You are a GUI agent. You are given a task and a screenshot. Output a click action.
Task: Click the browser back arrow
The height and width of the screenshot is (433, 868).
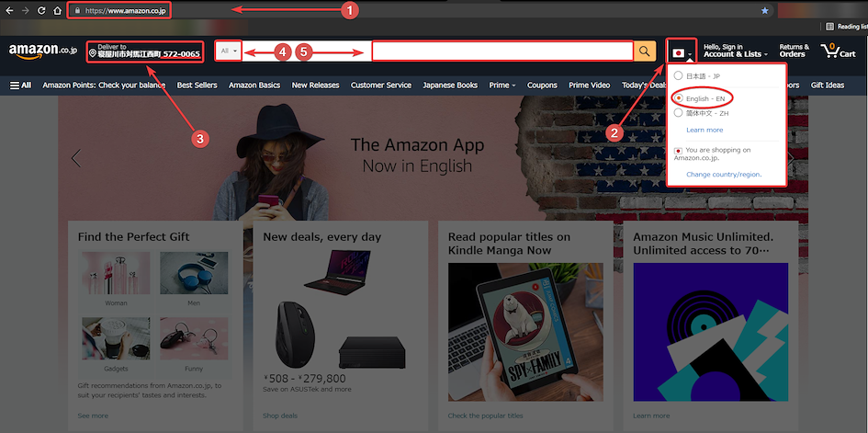coord(9,10)
